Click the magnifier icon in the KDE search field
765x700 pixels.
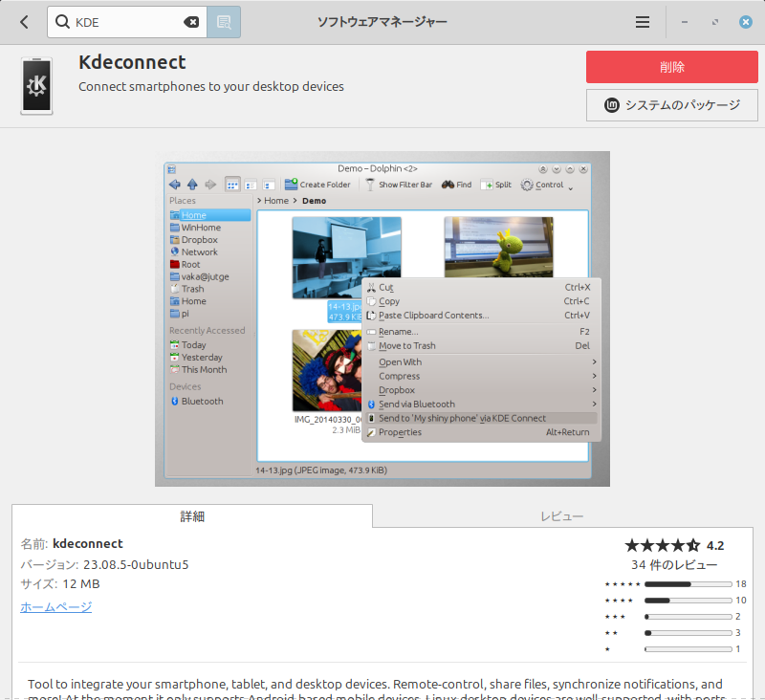tap(61, 21)
